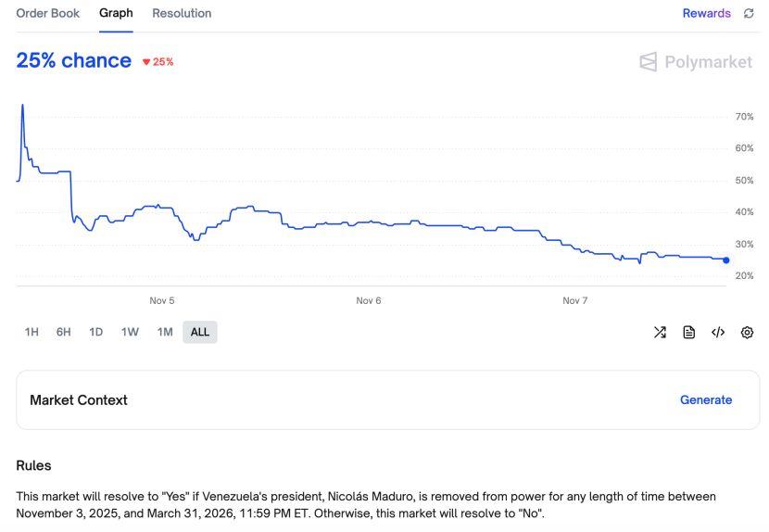Click the Polymarket logo watermark
The height and width of the screenshot is (532, 769).
coord(696,62)
